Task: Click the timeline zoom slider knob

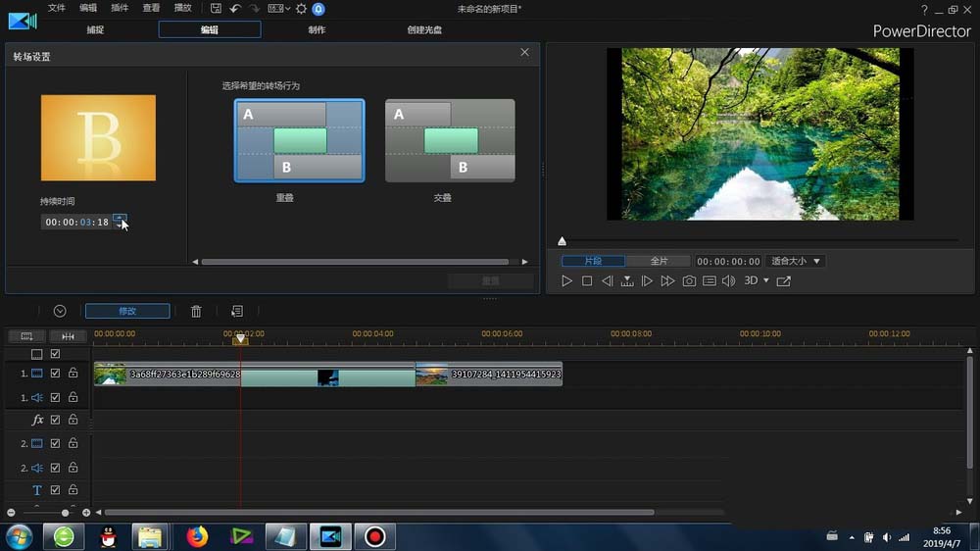Action: pyautogui.click(x=65, y=513)
